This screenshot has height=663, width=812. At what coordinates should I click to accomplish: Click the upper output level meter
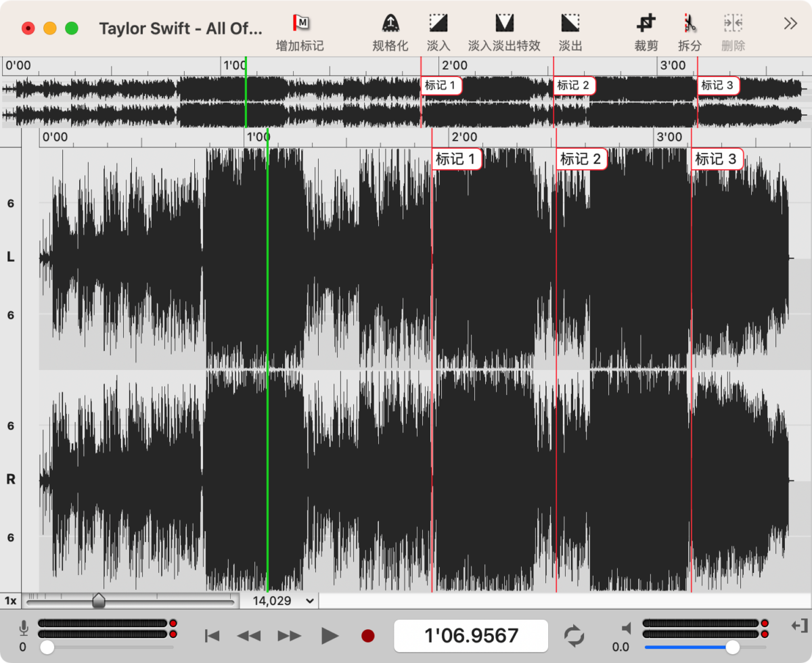[700, 623]
